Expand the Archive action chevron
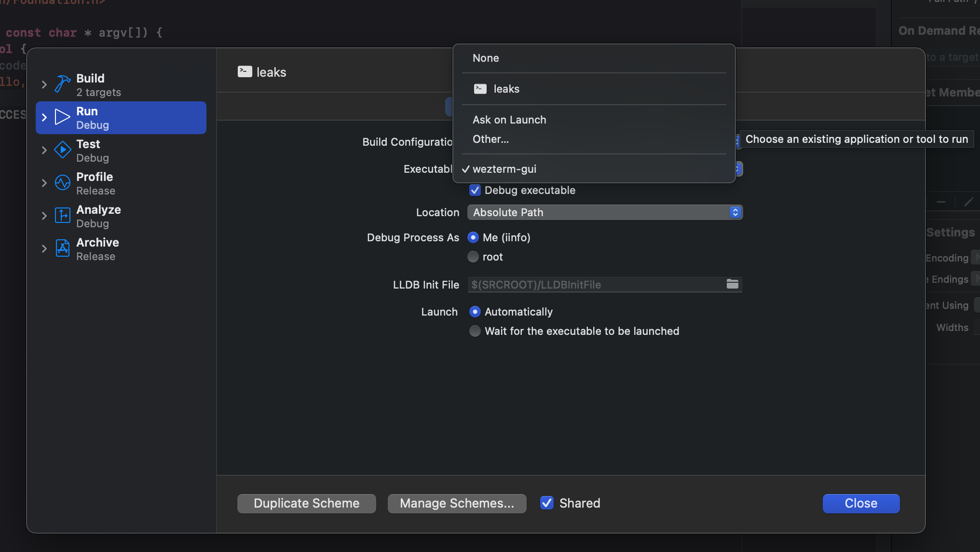 coord(44,248)
